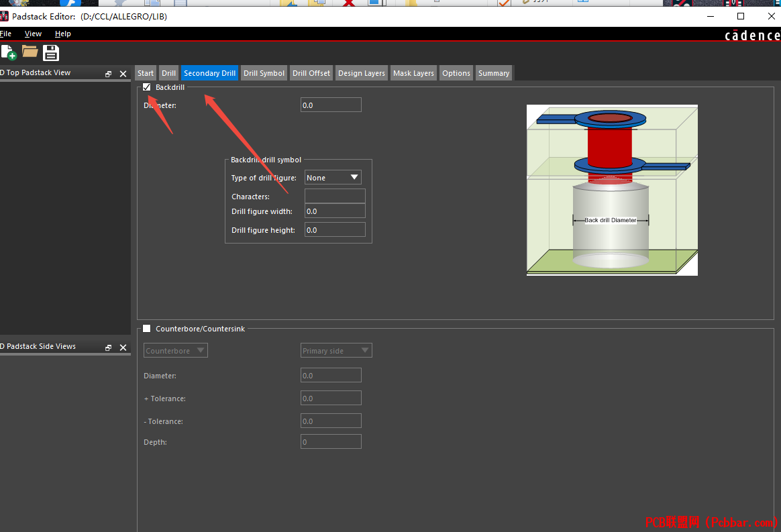
Task: Open the Primary side dropdown
Action: point(336,350)
